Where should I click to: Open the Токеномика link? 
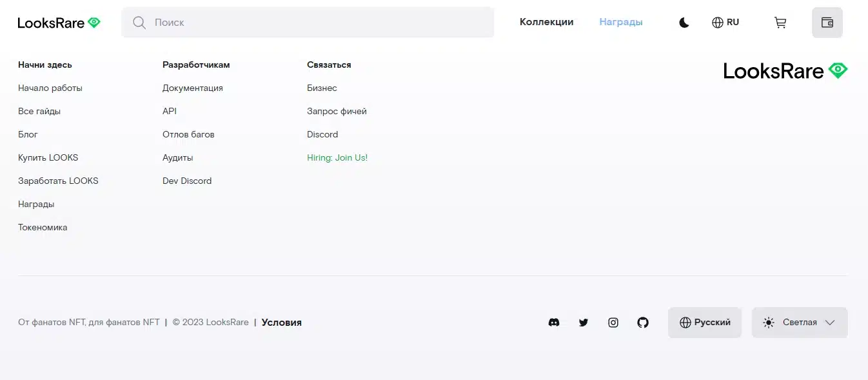pos(43,228)
